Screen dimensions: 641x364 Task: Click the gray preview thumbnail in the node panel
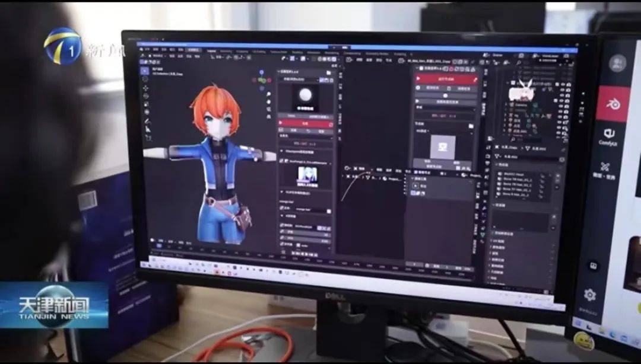pos(443,148)
